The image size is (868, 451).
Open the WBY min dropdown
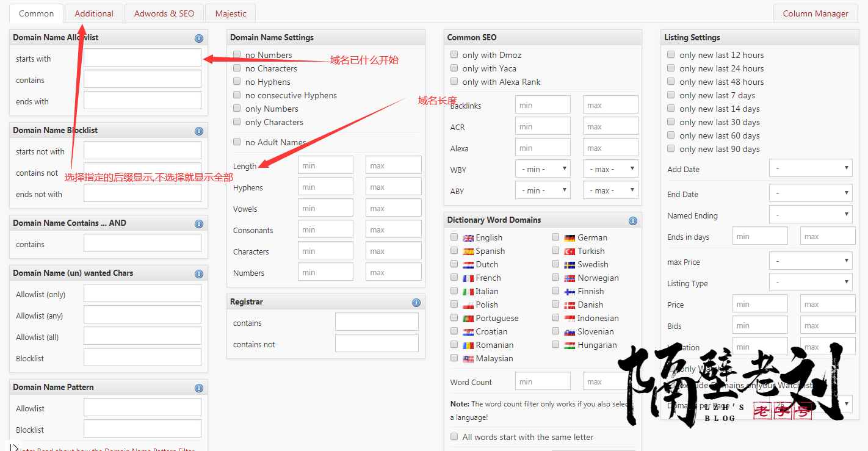(543, 169)
